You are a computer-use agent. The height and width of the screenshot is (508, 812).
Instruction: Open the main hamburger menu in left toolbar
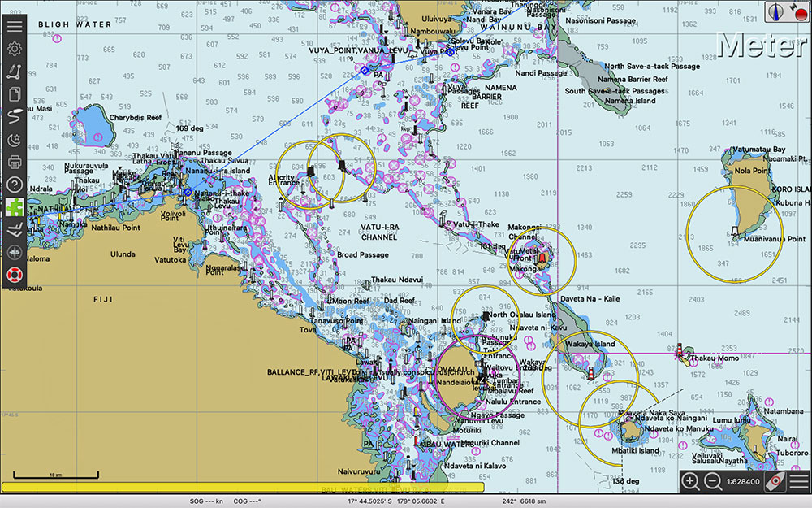[x=15, y=26]
